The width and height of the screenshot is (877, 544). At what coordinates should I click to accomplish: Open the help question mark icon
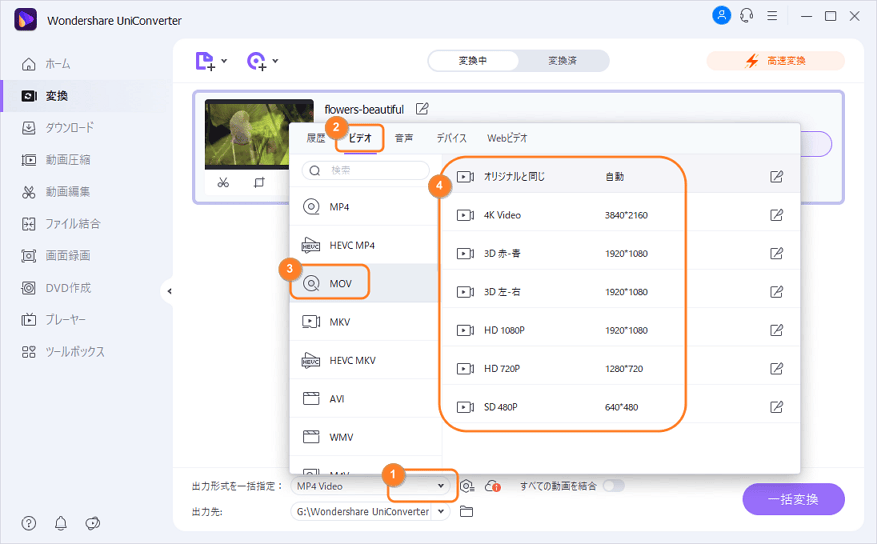coord(29,523)
